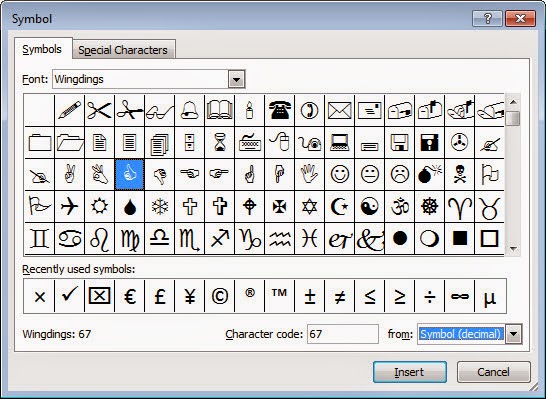Image resolution: width=546 pixels, height=399 pixels.
Task: Pick the recently used trademark symbol
Action: coord(279,296)
